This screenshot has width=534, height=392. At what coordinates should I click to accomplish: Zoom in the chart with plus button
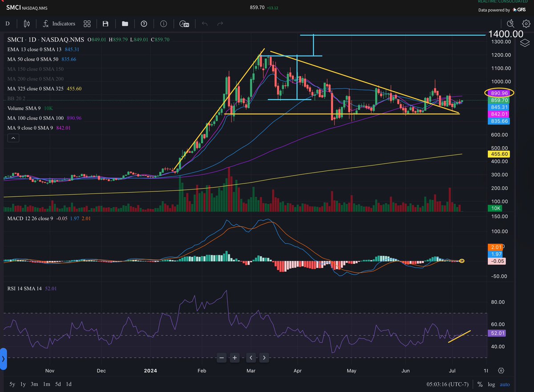[235, 357]
